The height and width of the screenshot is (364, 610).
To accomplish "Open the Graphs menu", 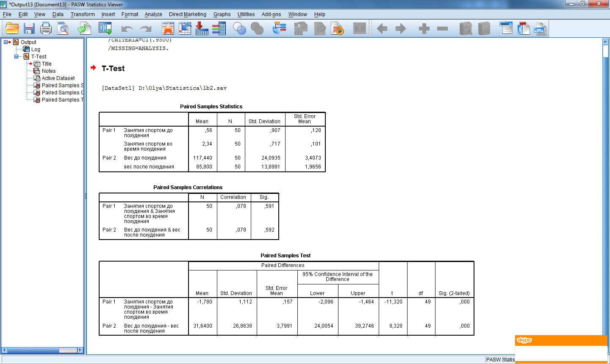I will coord(222,14).
